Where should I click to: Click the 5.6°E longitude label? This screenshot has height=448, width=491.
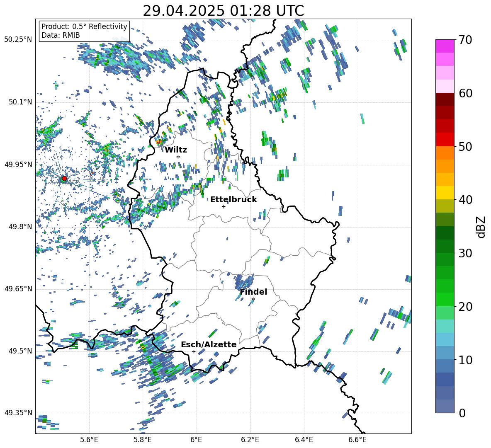[89, 440]
